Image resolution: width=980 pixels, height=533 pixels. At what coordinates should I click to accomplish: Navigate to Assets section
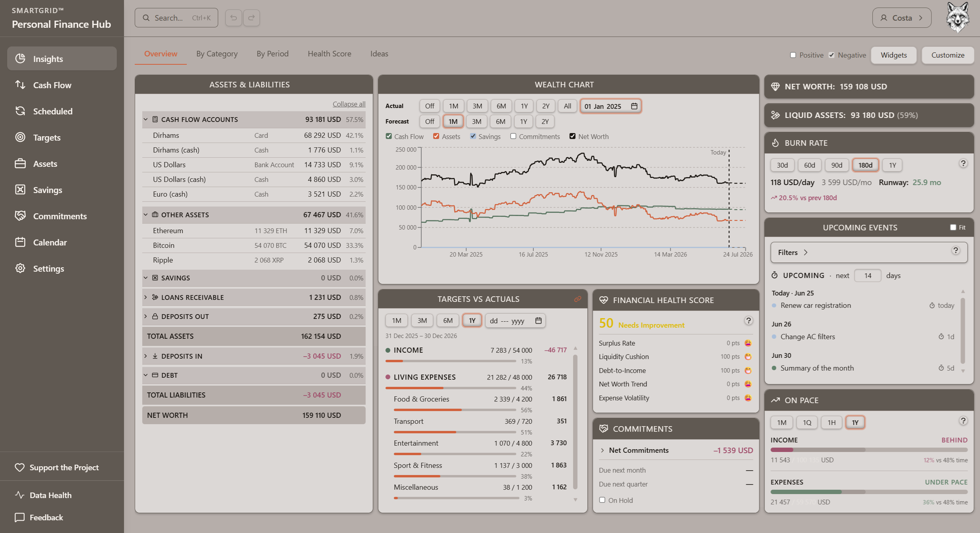tap(62, 164)
